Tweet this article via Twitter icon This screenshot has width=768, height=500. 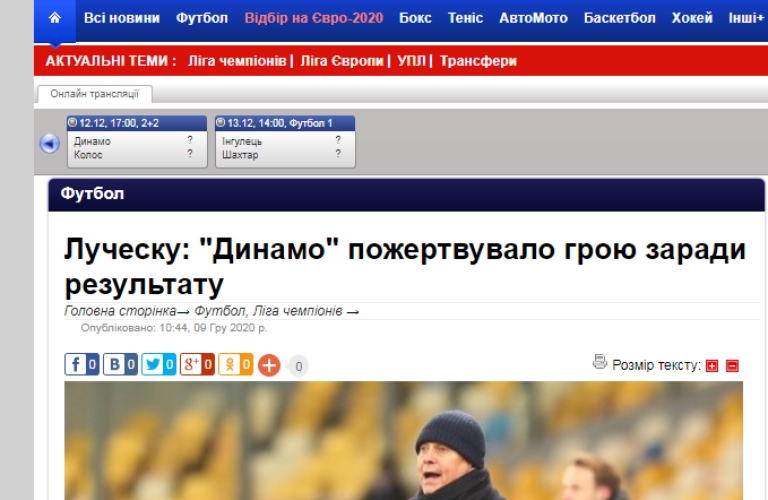coord(158,364)
